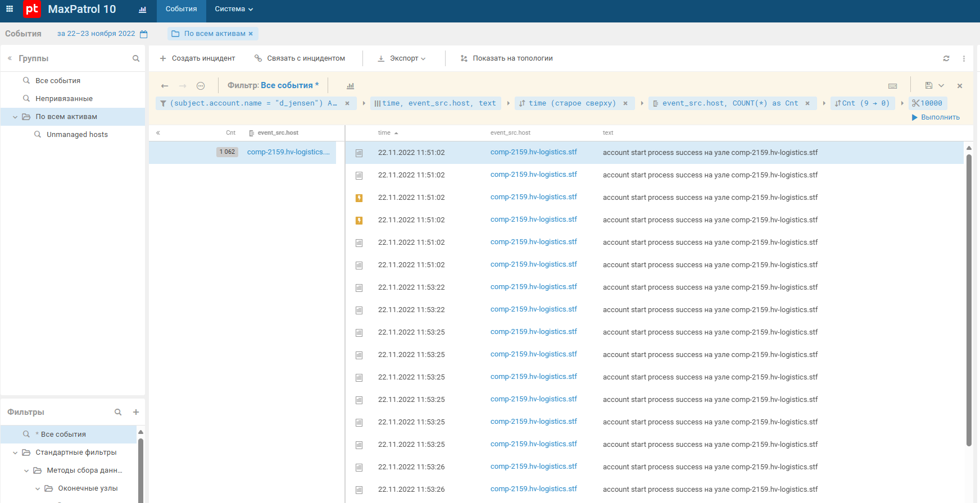This screenshot has height=503, width=980.
Task: Open the apps grid menu icon
Action: click(x=10, y=9)
